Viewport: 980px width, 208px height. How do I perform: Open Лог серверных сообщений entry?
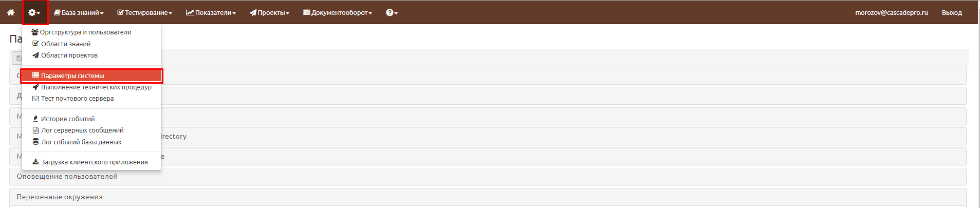click(78, 130)
